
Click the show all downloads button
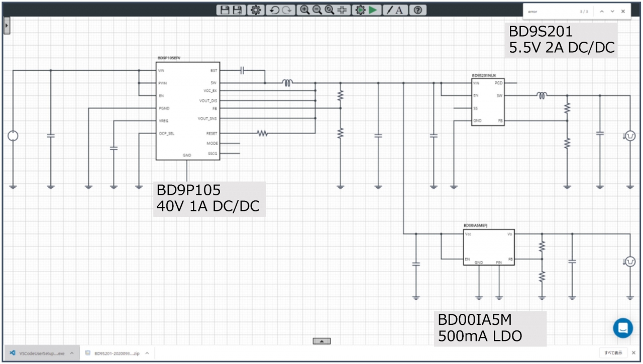[x=613, y=353]
